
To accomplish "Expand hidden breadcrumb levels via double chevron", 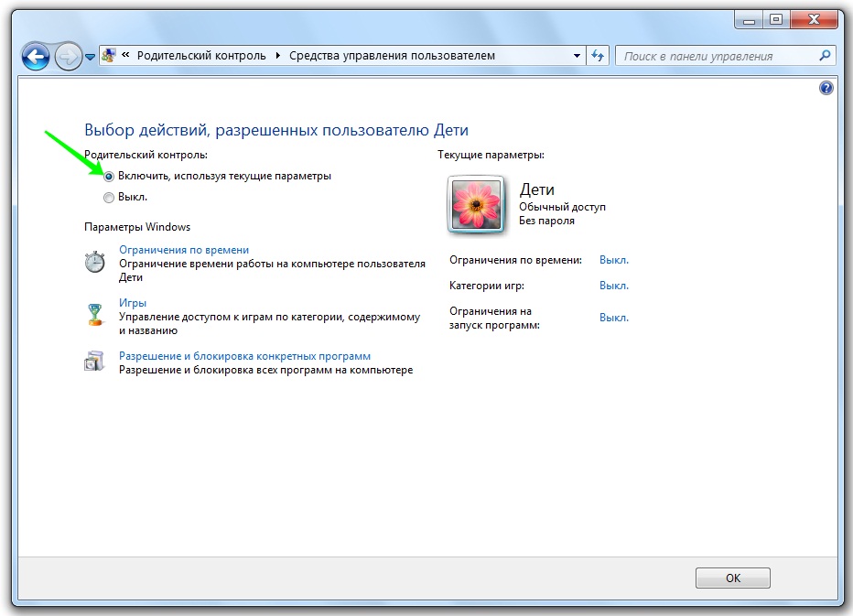I will click(x=125, y=55).
